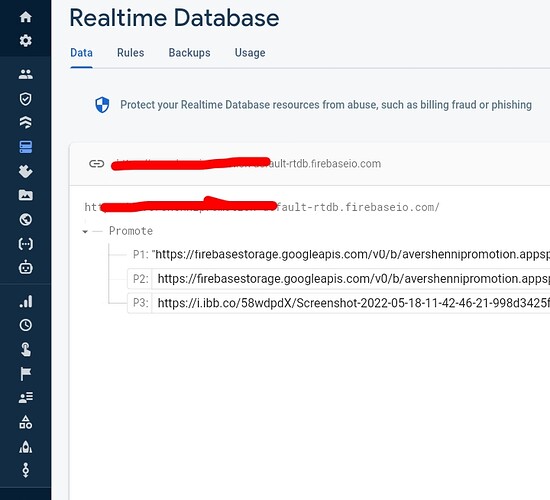The height and width of the screenshot is (500, 550).
Task: Collapse the Promote node arrow
Action: [x=85, y=231]
